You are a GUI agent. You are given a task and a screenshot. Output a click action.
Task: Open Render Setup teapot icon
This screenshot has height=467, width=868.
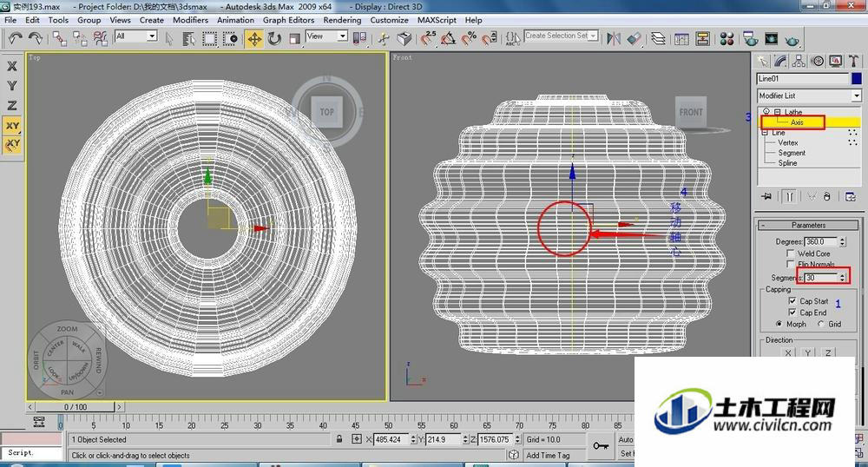click(x=751, y=39)
